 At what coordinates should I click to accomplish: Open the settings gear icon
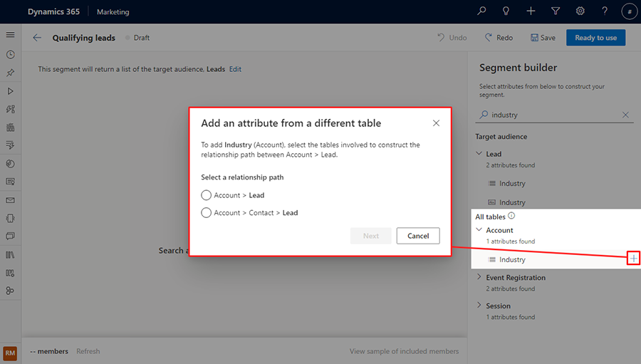(x=580, y=11)
